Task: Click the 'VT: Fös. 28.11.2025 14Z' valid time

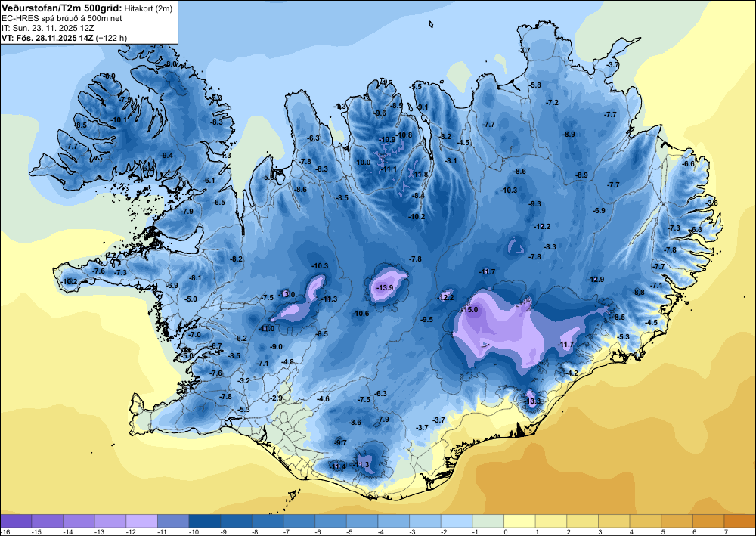Action: tap(47, 38)
